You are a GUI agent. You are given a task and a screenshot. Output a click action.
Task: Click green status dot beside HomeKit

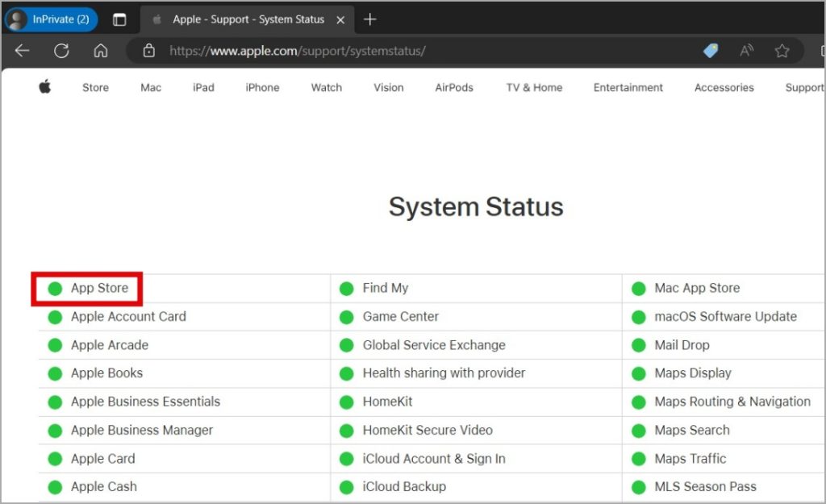(347, 402)
